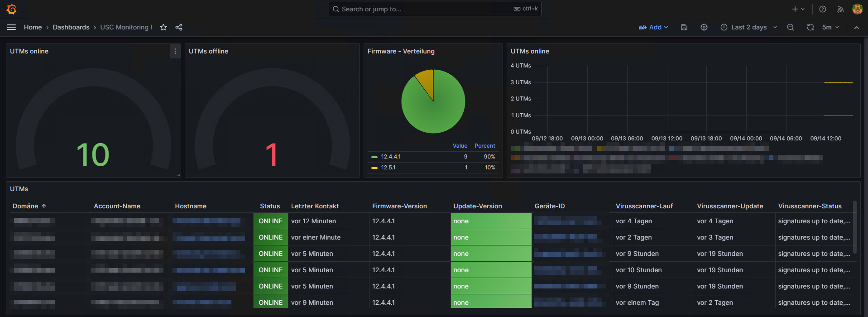Screen dimensions: 868x317
Task: Expand the Last 2 days time picker
Action: click(748, 27)
